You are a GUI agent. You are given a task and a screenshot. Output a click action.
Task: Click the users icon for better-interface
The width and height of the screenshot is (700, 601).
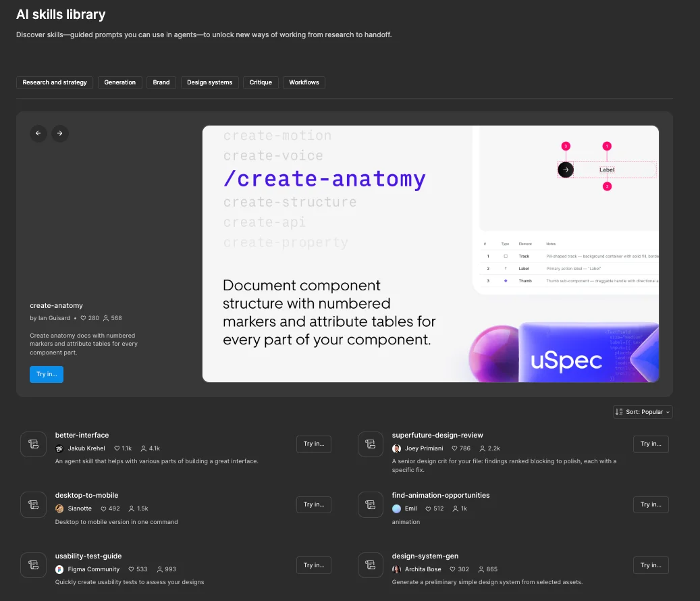[x=144, y=448]
